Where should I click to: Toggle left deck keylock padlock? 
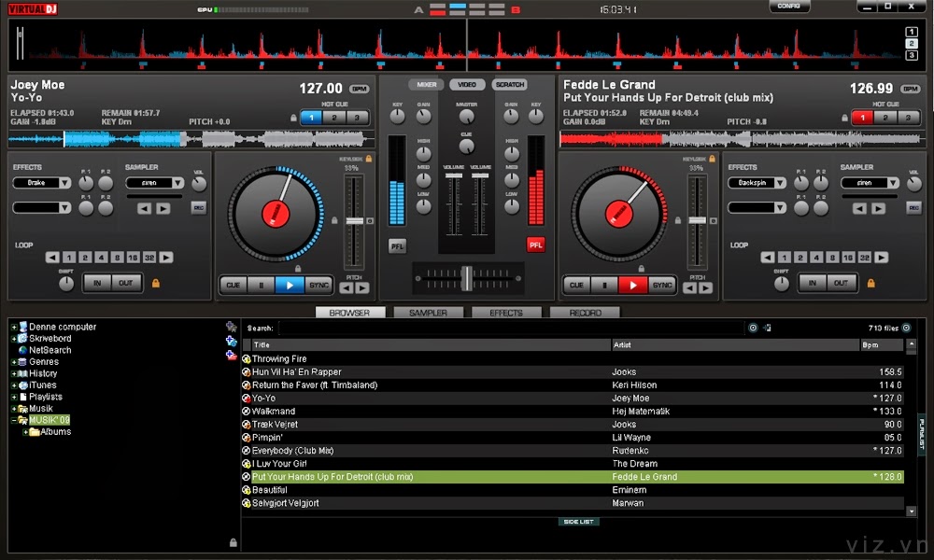[x=369, y=159]
